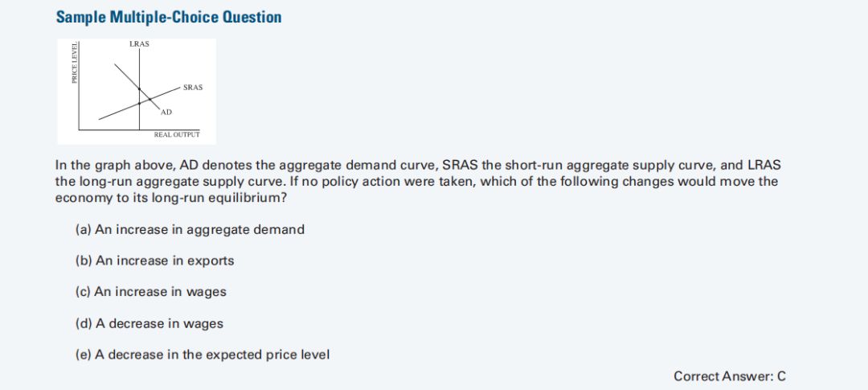Click the SRAS label on the graph

[193, 88]
